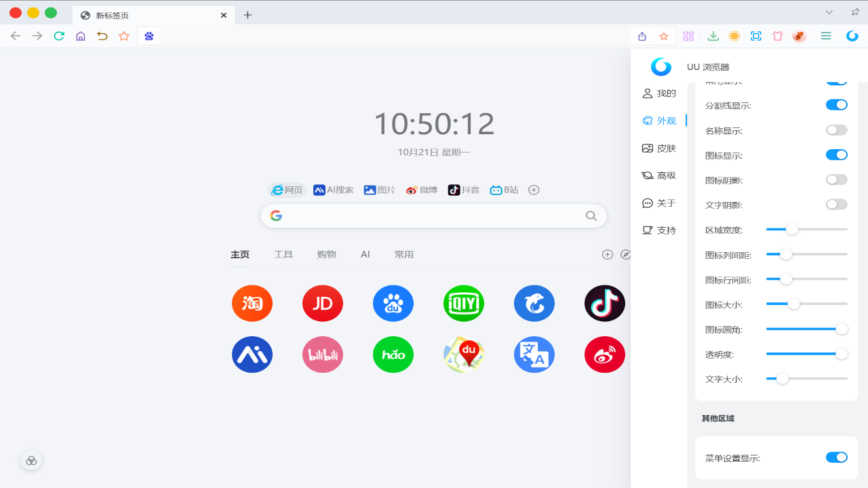Image resolution: width=868 pixels, height=488 pixels.
Task: Adjust the 透明度 slider handle
Action: coord(842,353)
